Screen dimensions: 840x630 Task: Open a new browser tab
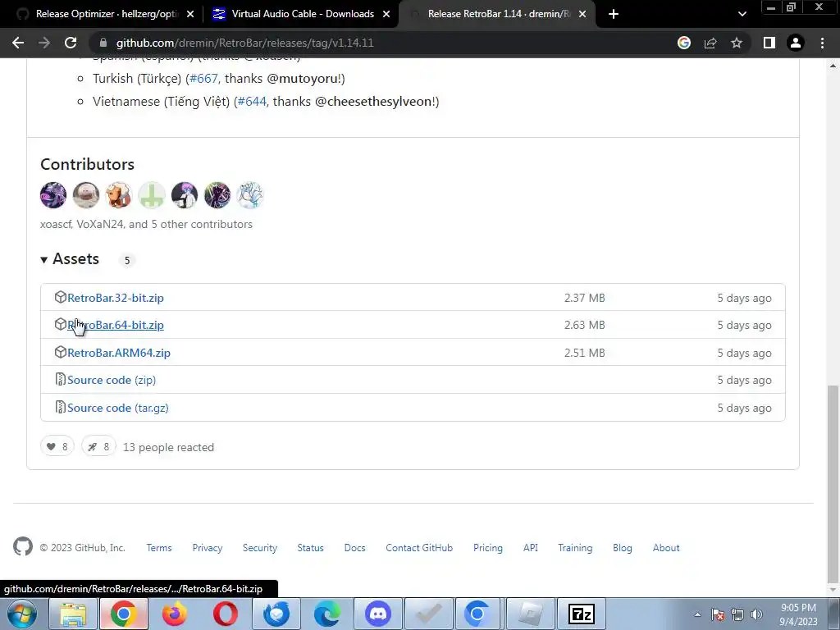point(614,14)
